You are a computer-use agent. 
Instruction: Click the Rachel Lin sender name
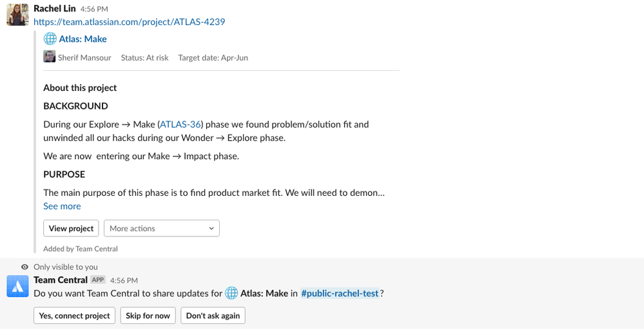click(x=55, y=8)
